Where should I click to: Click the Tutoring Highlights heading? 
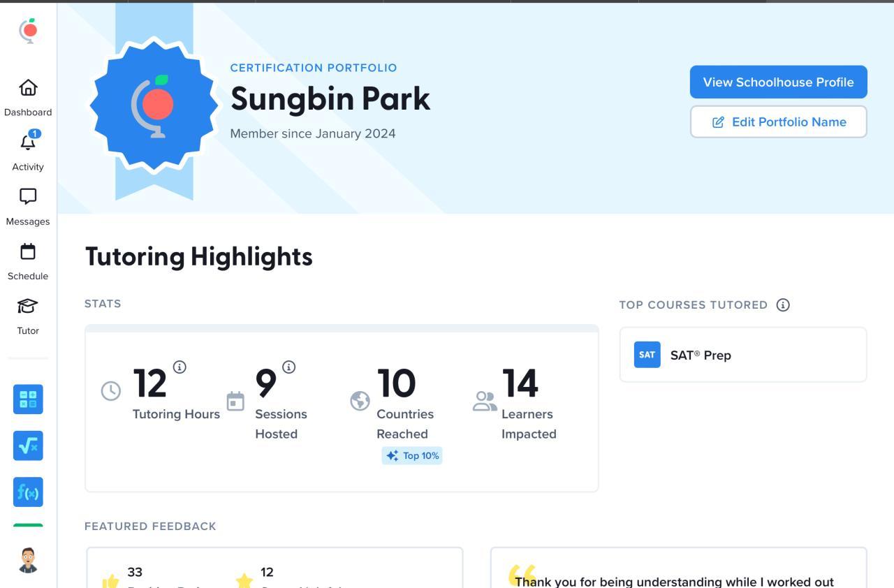199,257
